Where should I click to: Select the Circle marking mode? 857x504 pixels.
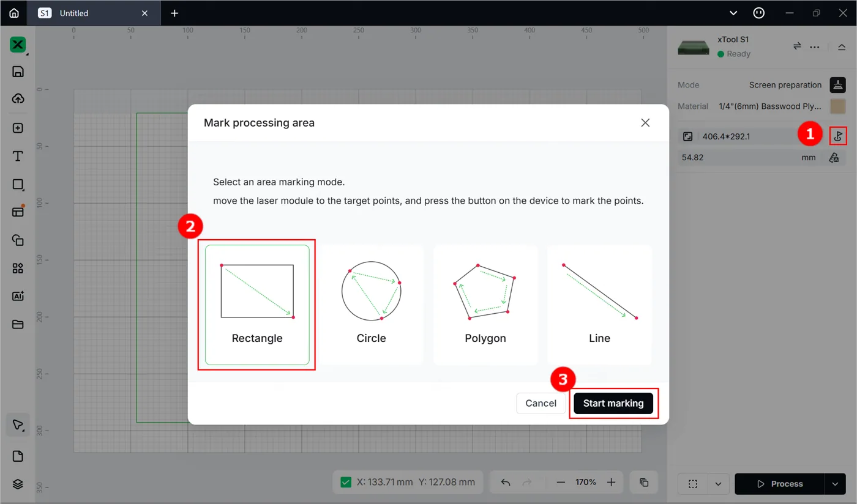(x=372, y=305)
